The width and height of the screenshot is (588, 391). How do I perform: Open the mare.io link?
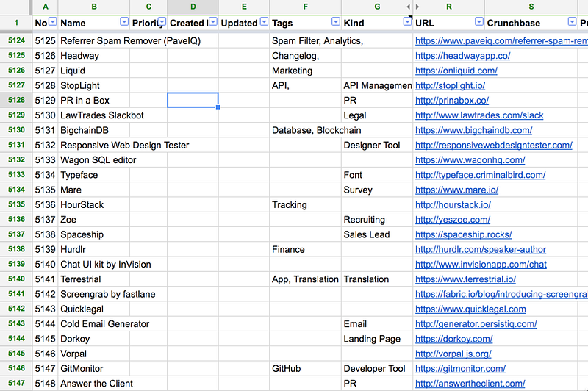[x=456, y=190]
